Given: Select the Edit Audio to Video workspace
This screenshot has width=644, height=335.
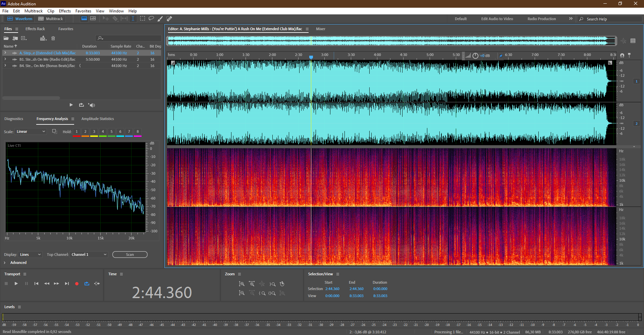Looking at the screenshot, I should point(497,19).
